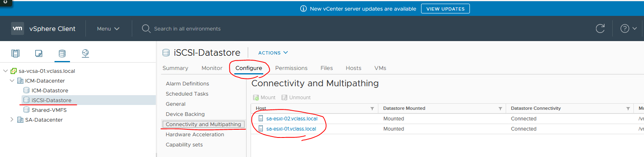Open the VMs tab
The width and height of the screenshot is (644, 157).
380,68
